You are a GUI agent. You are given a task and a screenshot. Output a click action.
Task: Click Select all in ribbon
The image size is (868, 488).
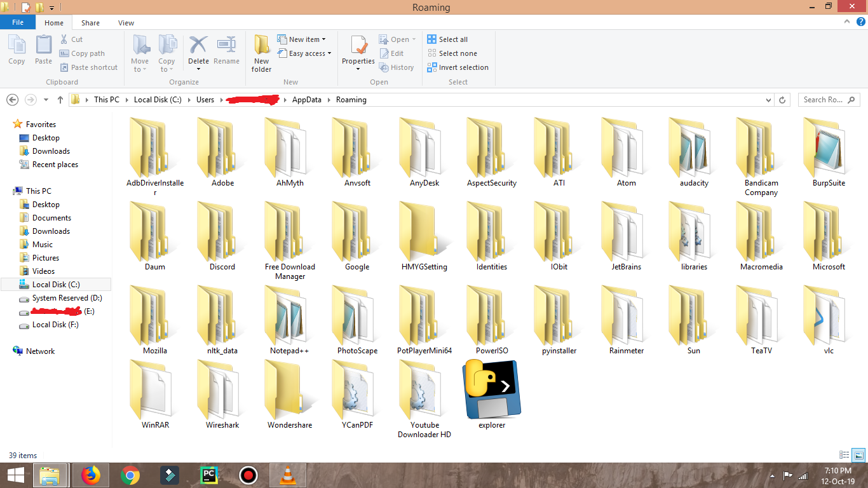pos(447,39)
